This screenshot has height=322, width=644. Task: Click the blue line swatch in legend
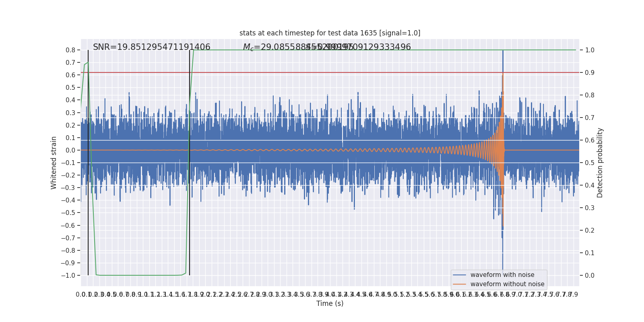pos(459,275)
